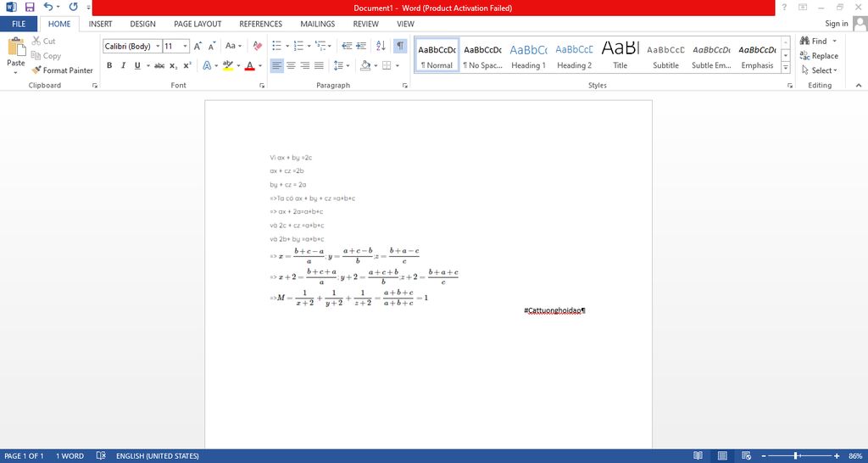
Task: Toggle Align Left paragraph button
Action: click(x=277, y=65)
